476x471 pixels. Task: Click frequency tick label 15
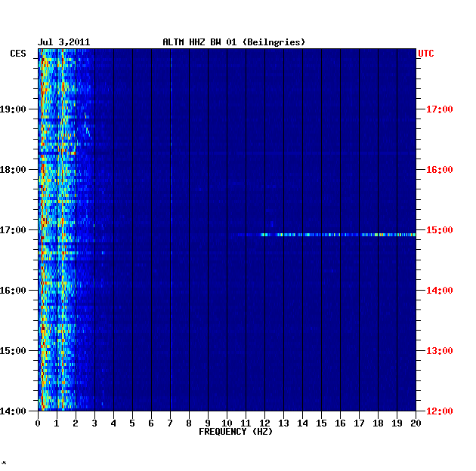[x=321, y=423]
